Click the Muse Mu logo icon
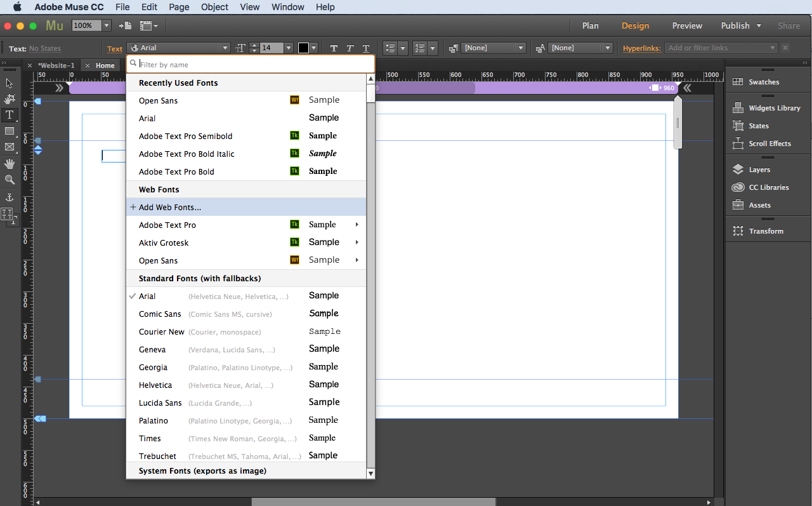The image size is (812, 506). tap(55, 26)
